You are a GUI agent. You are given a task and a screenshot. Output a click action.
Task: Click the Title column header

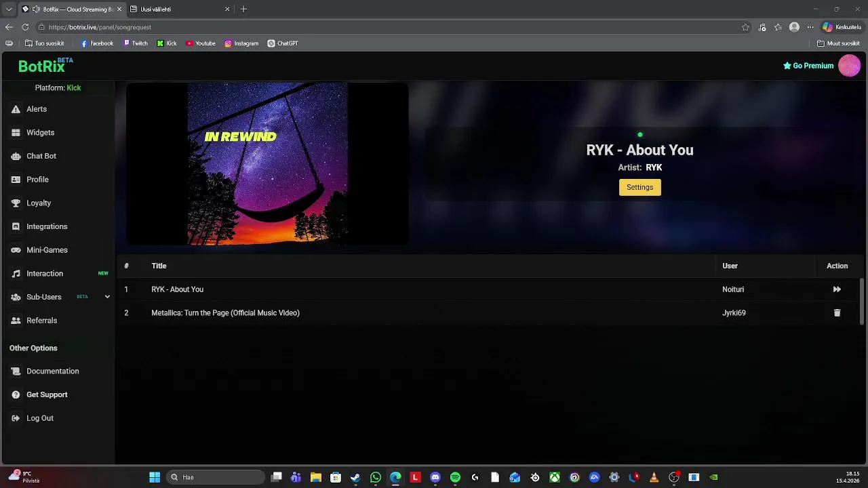click(159, 266)
